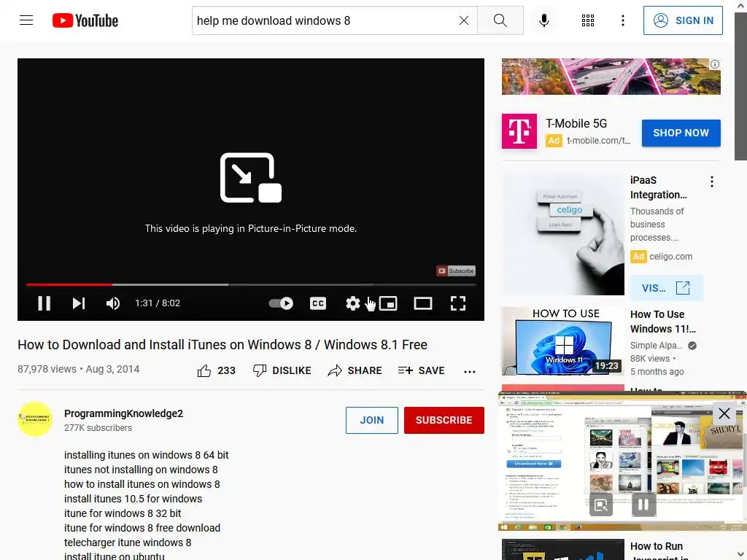
Task: Open ProgrammingKnowledge2 channel avatar
Action: (x=35, y=419)
